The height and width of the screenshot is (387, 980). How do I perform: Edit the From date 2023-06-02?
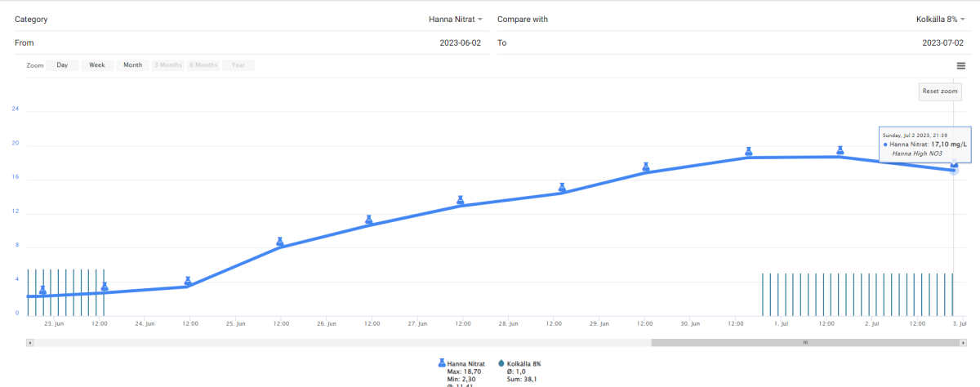click(x=461, y=42)
